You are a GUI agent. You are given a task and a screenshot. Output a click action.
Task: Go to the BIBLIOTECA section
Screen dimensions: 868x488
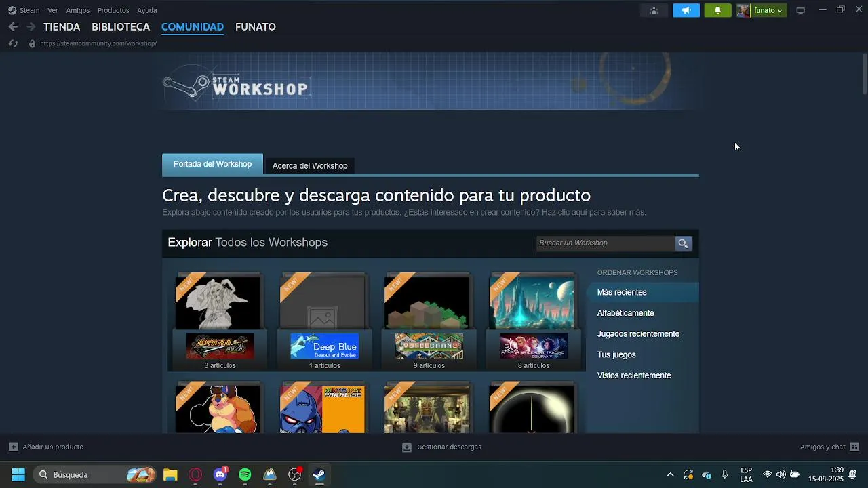pyautogui.click(x=121, y=27)
